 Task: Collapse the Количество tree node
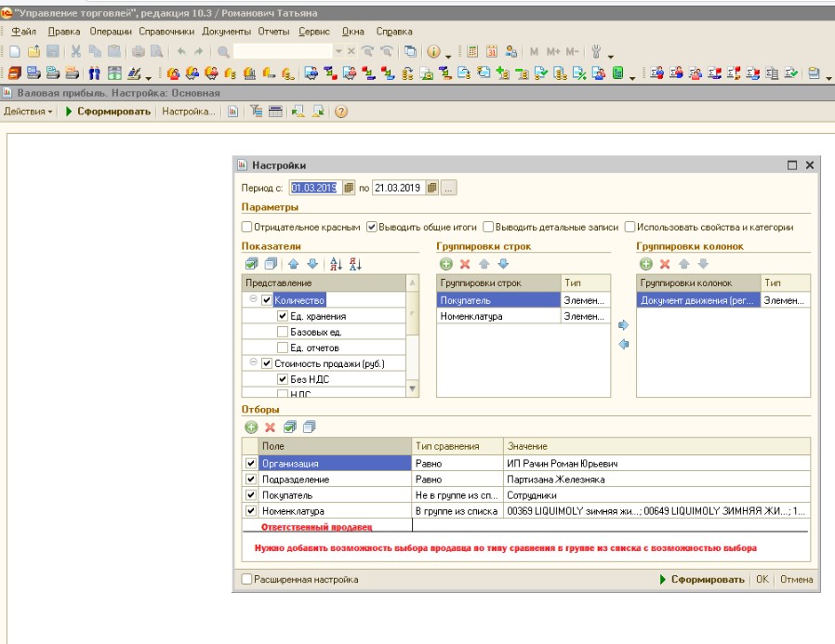[253, 300]
